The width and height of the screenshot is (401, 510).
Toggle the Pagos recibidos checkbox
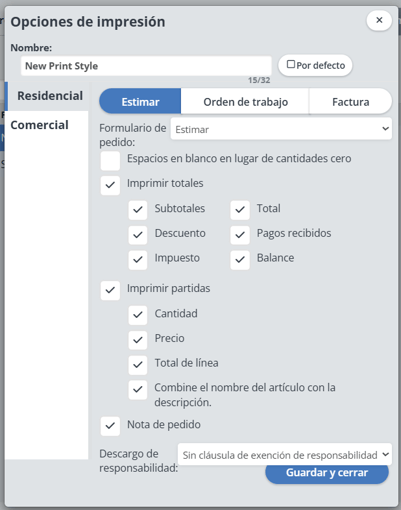point(240,235)
